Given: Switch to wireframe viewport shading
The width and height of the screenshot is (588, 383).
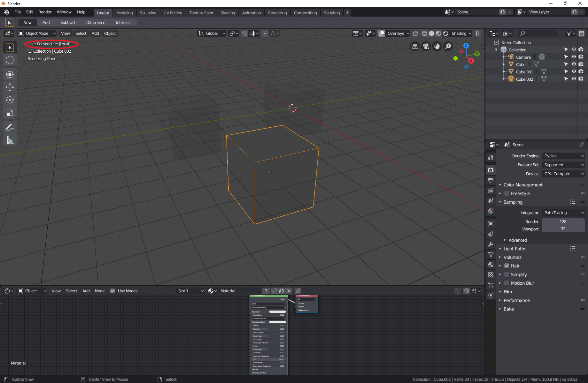Looking at the screenshot, I should [x=424, y=33].
